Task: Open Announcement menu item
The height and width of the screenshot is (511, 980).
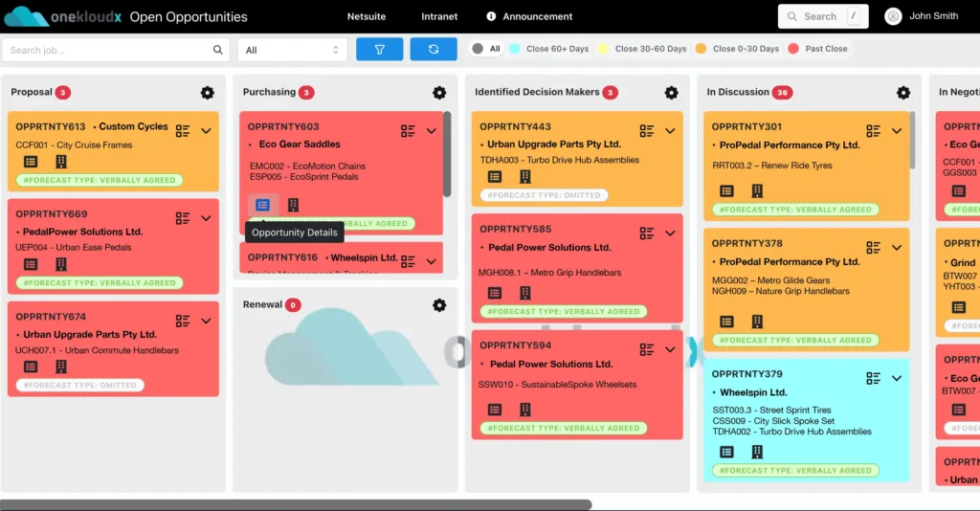Action: coord(529,16)
